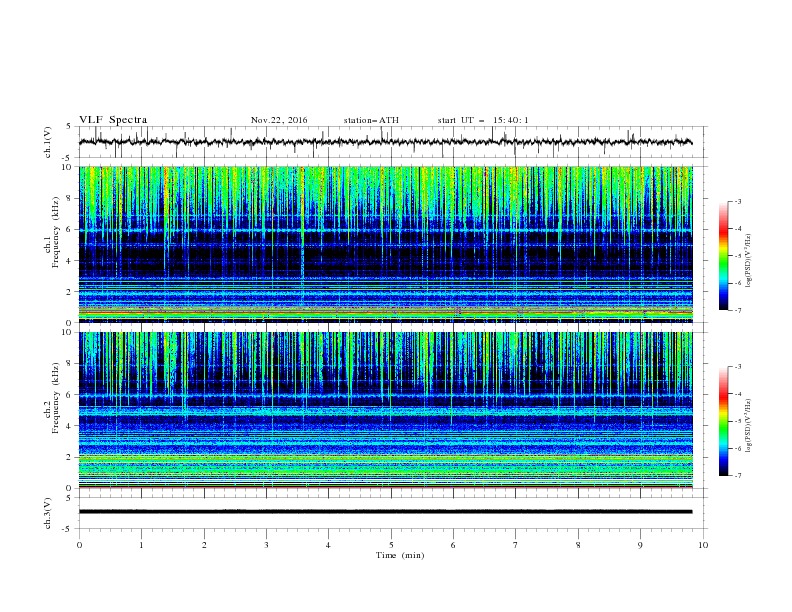Click the '-3' tick on ch.1 colorbar
This screenshot has height=612, width=792.
(737, 201)
